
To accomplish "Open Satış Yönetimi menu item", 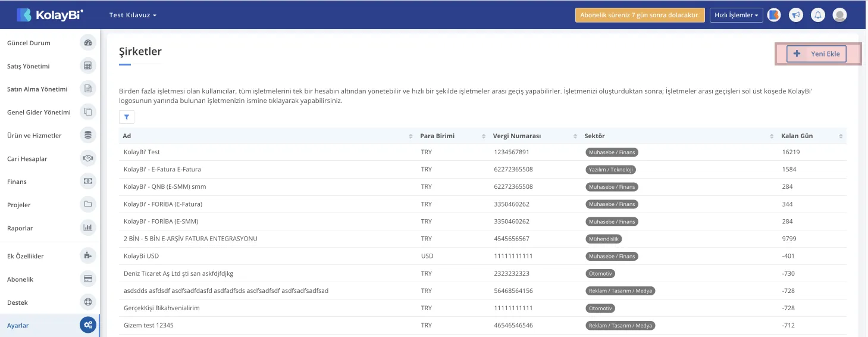I will (50, 66).
